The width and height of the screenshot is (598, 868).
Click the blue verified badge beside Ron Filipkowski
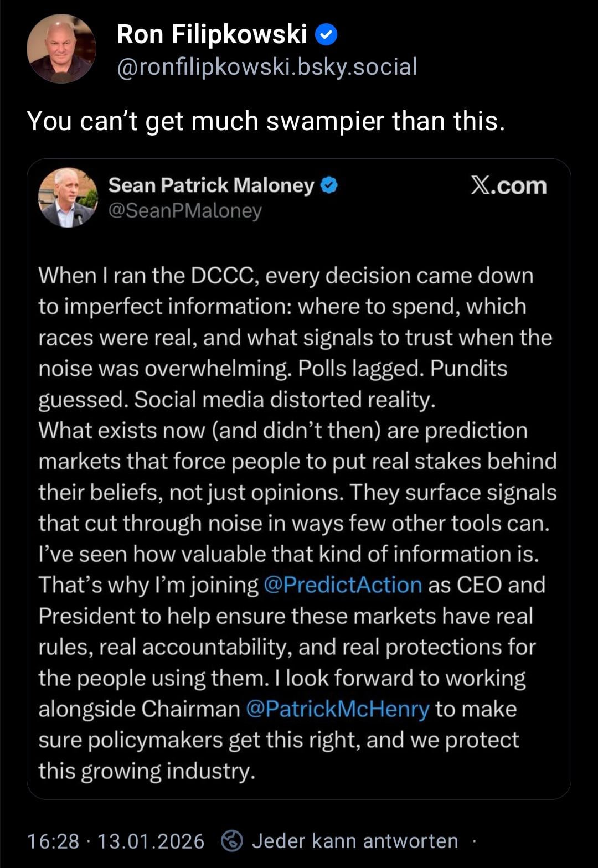point(326,35)
